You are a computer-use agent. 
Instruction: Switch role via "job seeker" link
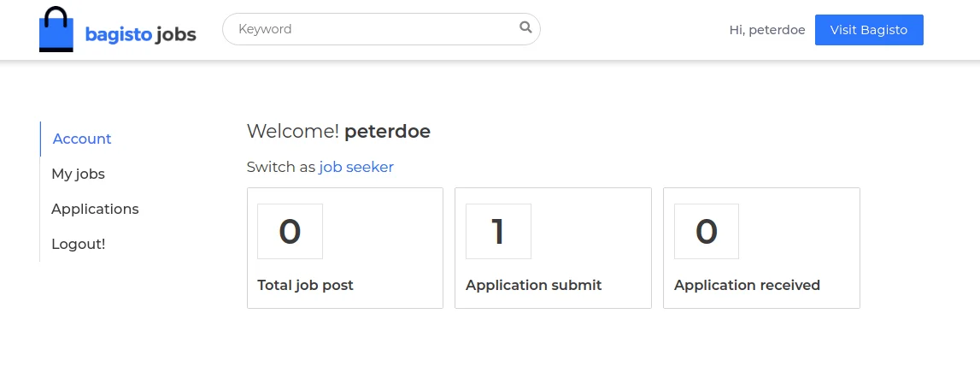(x=356, y=167)
